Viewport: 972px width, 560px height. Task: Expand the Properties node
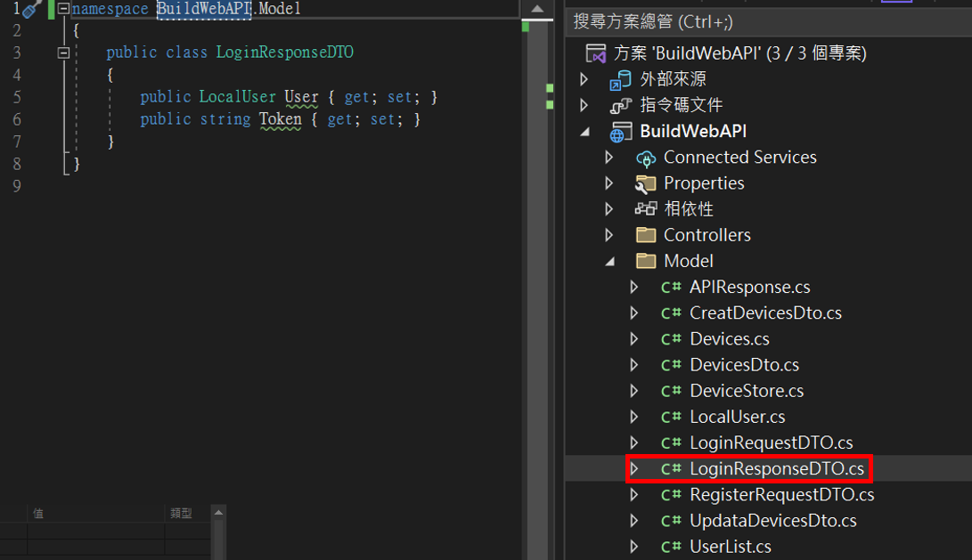click(609, 183)
